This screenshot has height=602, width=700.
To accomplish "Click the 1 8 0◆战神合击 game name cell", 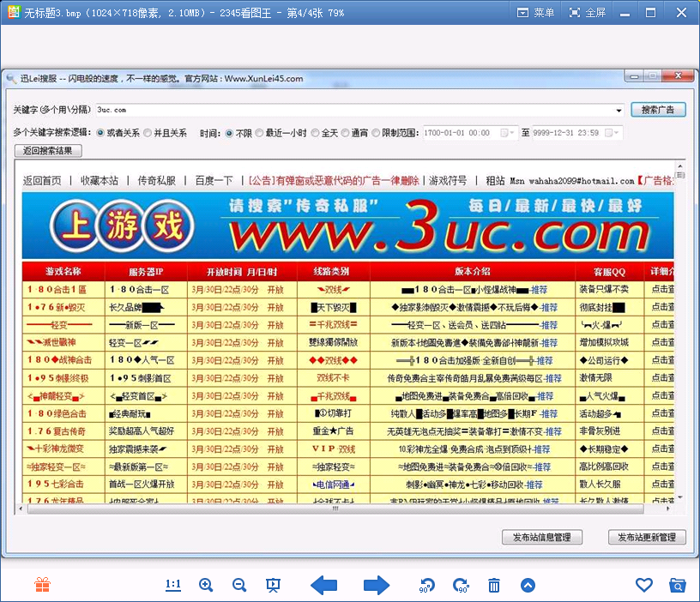I will tap(63, 360).
